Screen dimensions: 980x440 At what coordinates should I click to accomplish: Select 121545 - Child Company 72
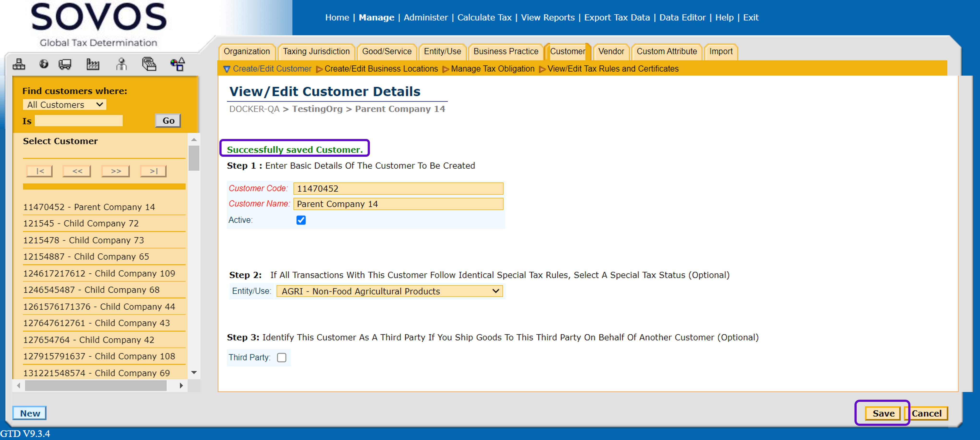point(81,223)
